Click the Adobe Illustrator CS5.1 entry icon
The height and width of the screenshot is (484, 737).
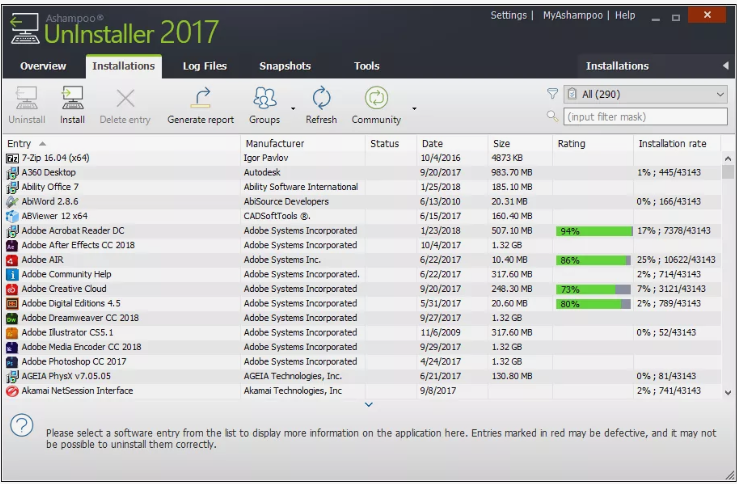click(x=12, y=333)
